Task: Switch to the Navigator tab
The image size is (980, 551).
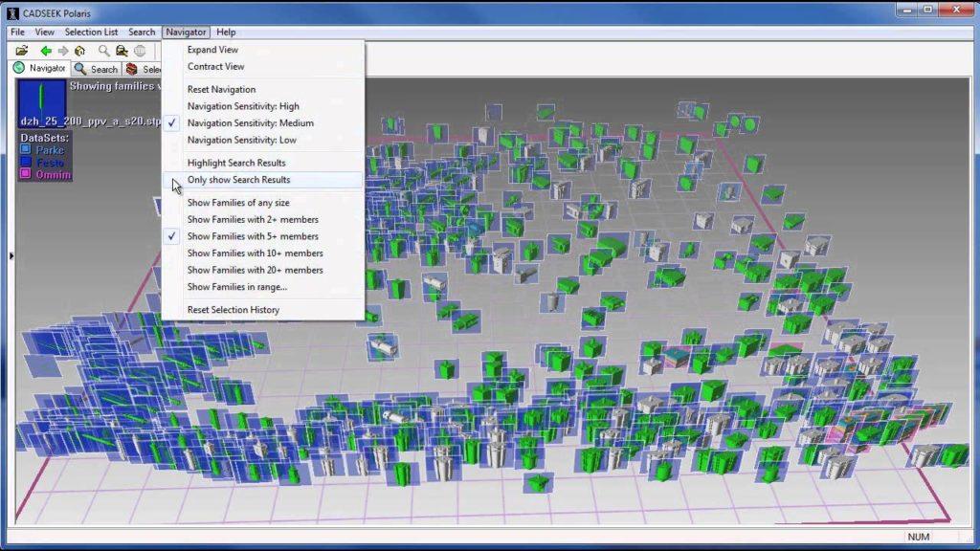Action: coord(39,68)
